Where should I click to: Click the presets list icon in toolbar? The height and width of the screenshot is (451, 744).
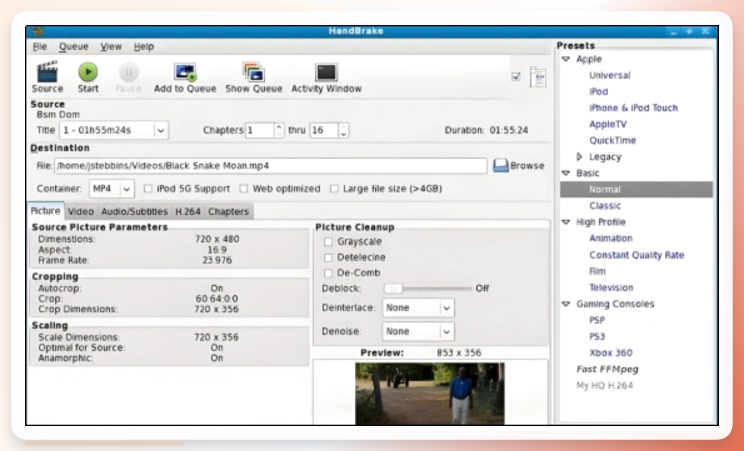click(x=538, y=77)
